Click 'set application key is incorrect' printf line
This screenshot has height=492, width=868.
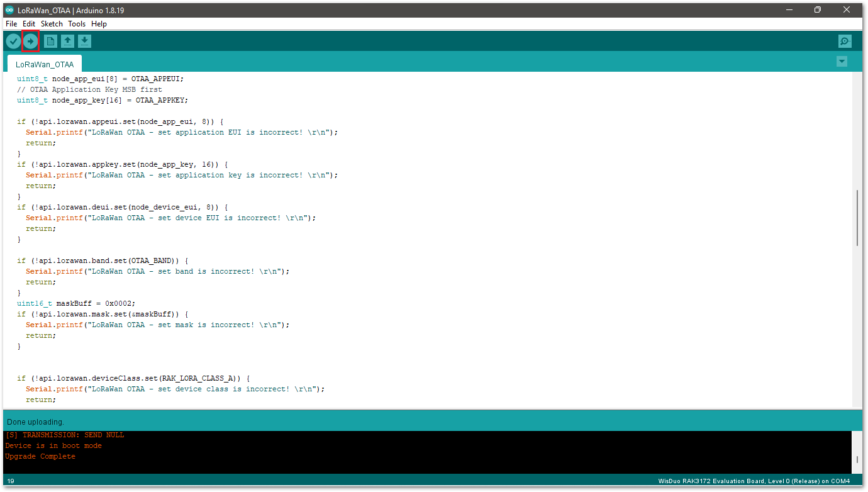(x=182, y=175)
